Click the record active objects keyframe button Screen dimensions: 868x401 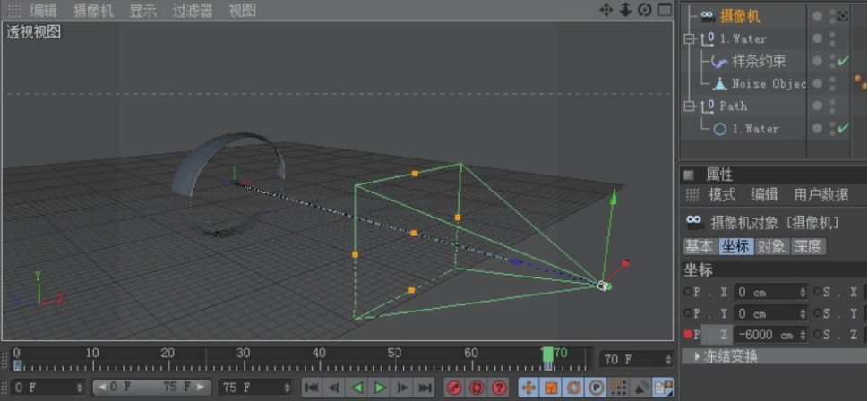[454, 388]
